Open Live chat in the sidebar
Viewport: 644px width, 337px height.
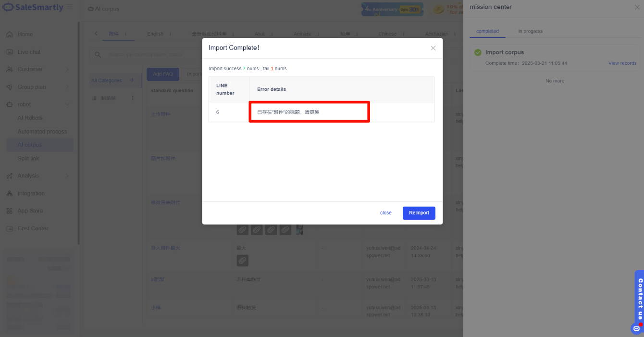click(x=29, y=52)
